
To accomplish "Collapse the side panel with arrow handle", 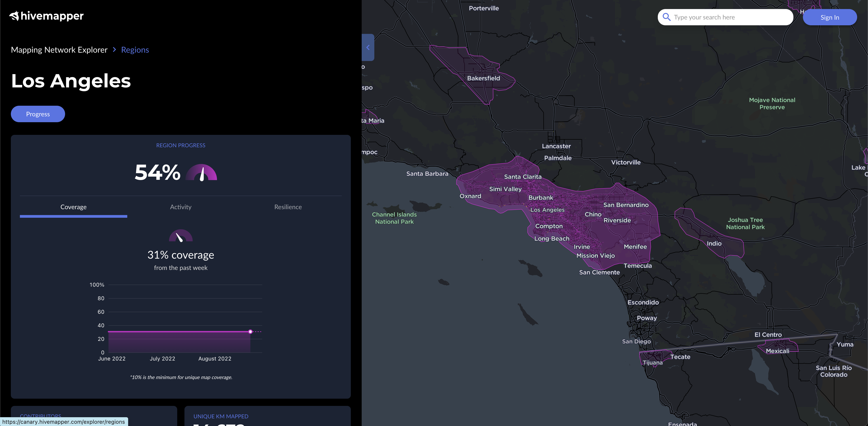I will (x=368, y=47).
